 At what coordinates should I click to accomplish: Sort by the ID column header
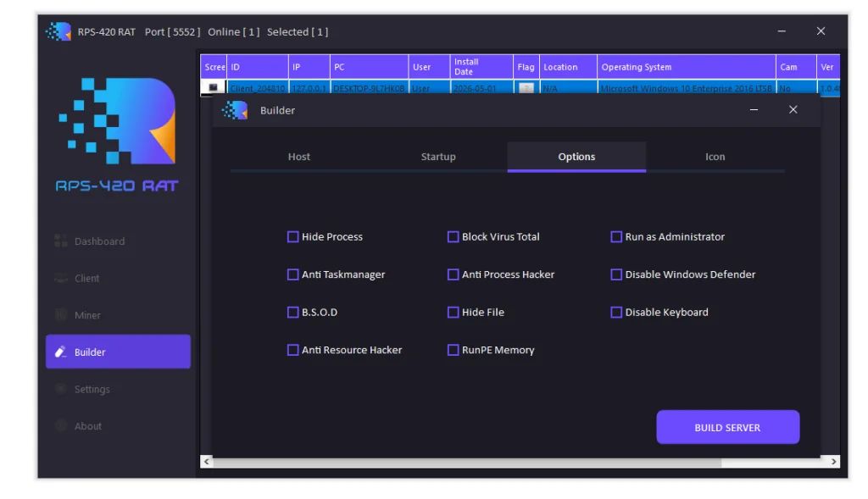coord(258,67)
